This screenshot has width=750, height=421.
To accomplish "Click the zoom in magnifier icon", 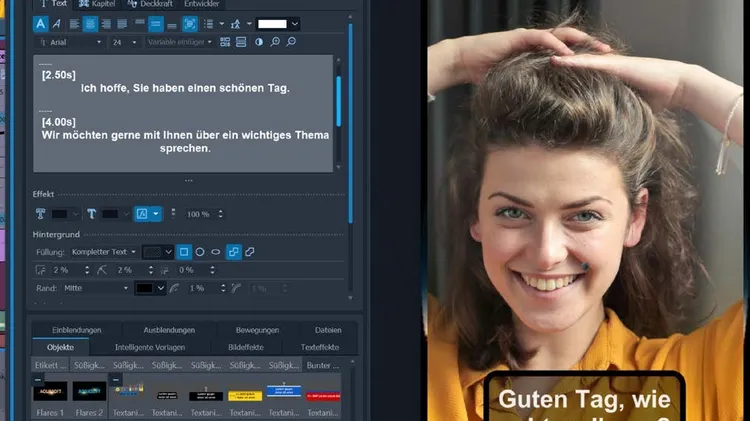I will (275, 42).
